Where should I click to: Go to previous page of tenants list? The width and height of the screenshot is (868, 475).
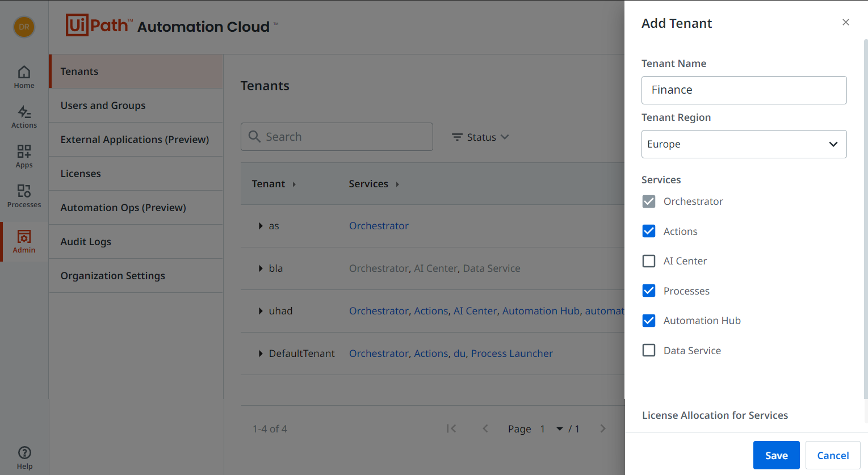pyautogui.click(x=485, y=428)
